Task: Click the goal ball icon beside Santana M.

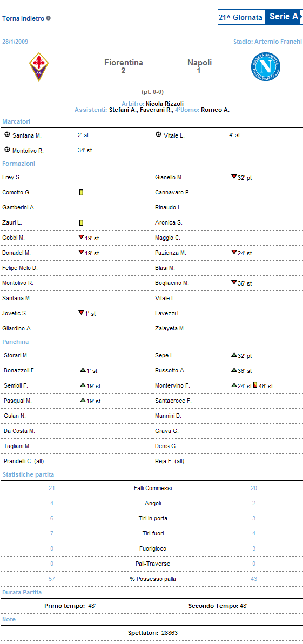Action: point(7,134)
